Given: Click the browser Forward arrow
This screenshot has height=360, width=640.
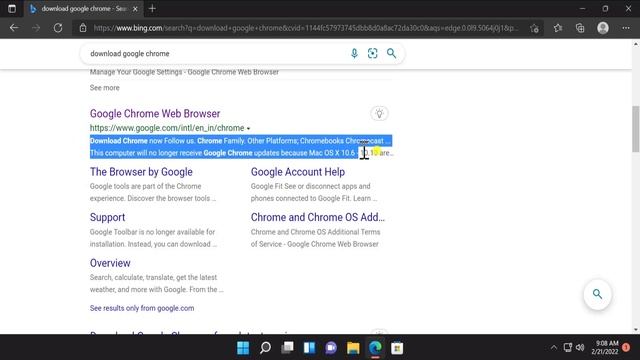Looking at the screenshot, I should (36, 28).
